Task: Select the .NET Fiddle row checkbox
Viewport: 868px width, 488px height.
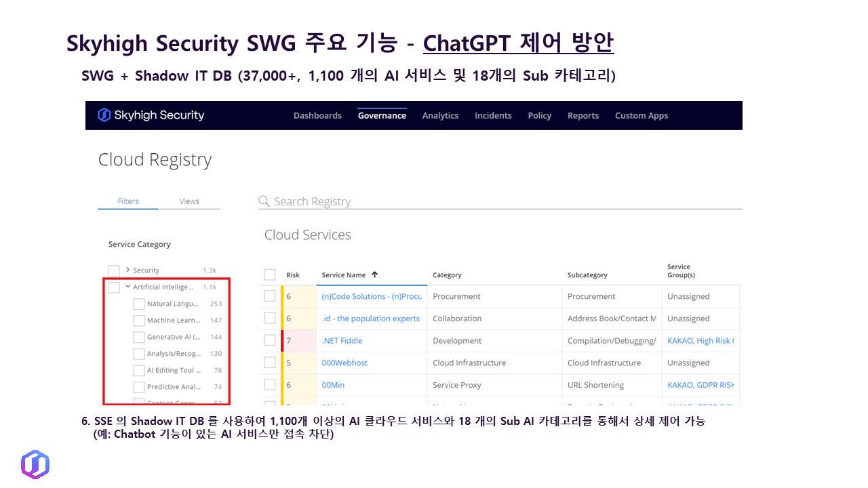Action: point(270,340)
